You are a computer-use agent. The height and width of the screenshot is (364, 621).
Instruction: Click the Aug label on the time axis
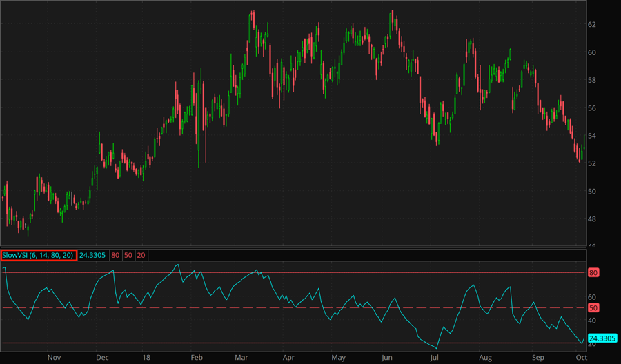(x=485, y=358)
